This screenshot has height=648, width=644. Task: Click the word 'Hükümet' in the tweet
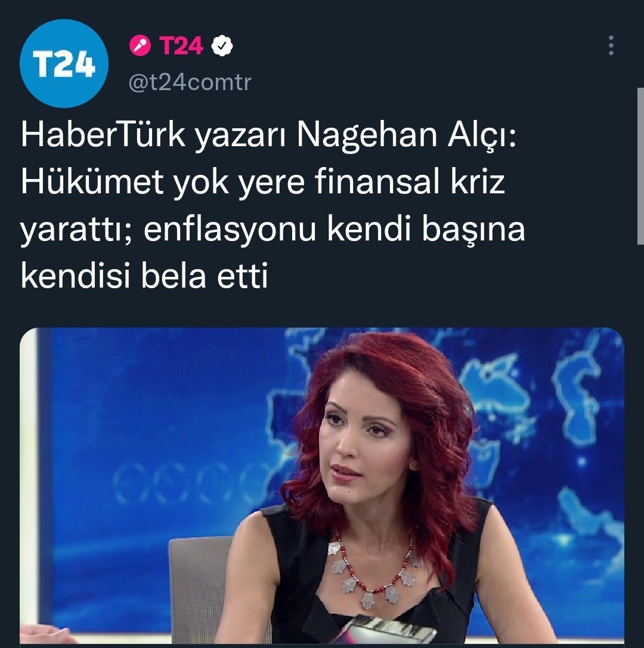click(92, 181)
